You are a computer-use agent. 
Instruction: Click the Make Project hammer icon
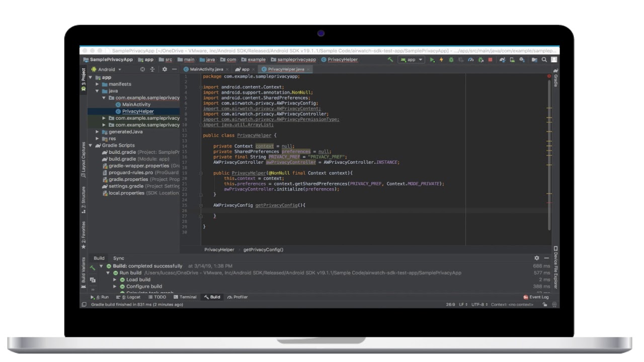[x=390, y=59]
